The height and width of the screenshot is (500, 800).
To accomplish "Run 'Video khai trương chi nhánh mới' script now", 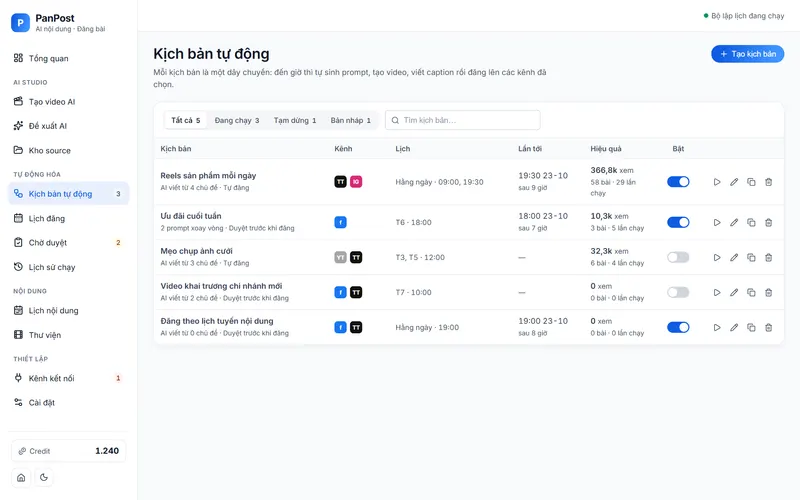I will click(717, 292).
